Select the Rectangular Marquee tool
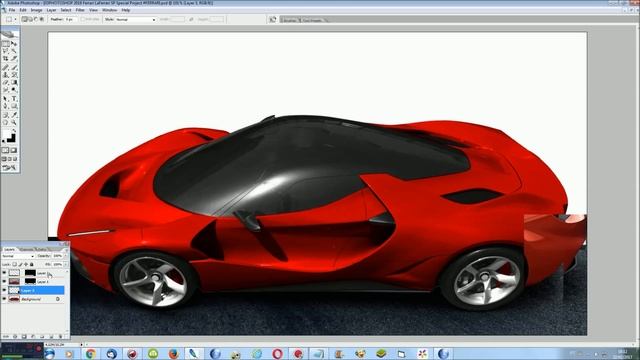640x360 pixels. click(x=5, y=43)
